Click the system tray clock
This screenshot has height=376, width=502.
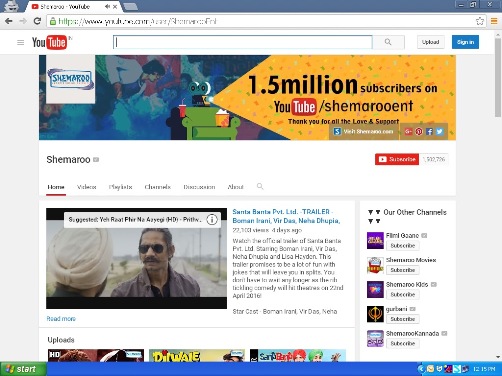click(484, 369)
